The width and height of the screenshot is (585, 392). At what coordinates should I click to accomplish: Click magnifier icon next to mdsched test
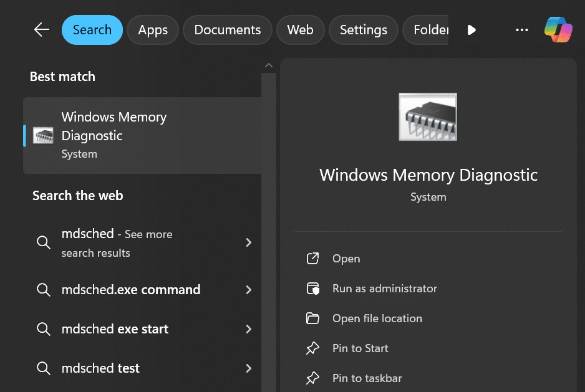(x=43, y=368)
